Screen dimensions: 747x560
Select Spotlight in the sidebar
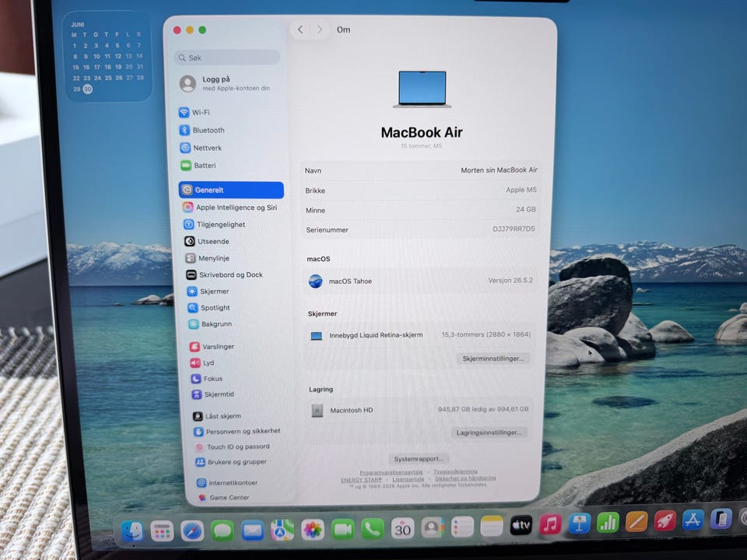tap(209, 308)
